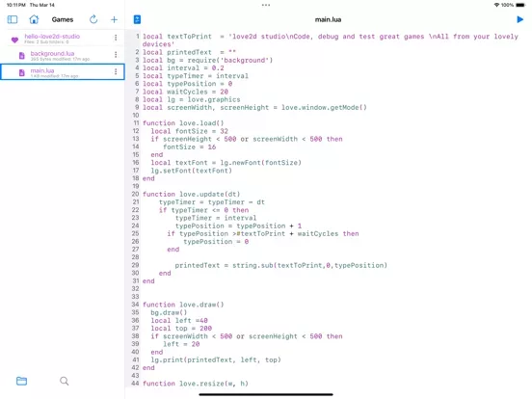532x399 pixels.
Task: Click the line 'local interval = 0.2'
Action: (x=183, y=67)
